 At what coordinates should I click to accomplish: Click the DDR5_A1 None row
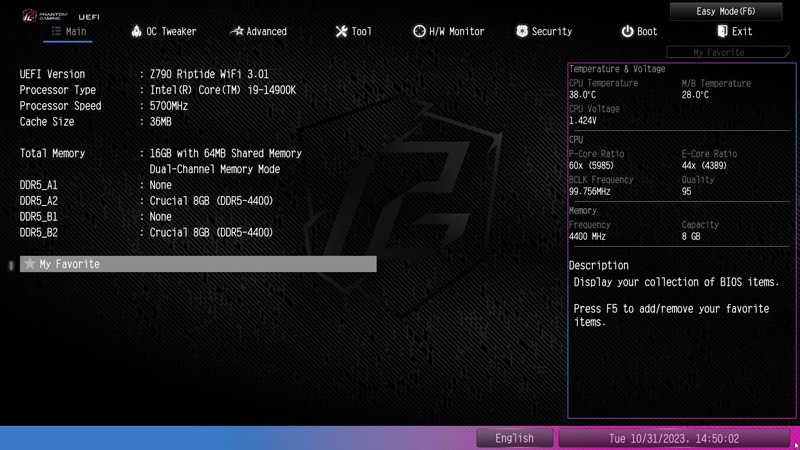(x=95, y=185)
